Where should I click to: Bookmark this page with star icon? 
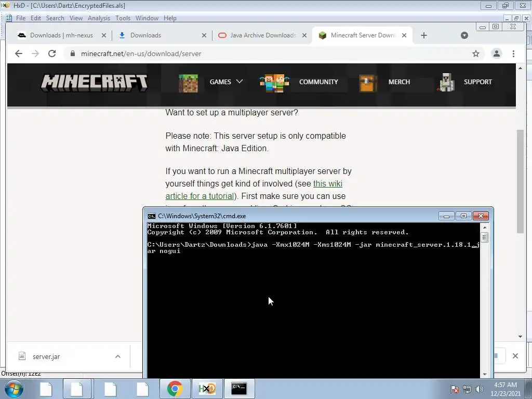476,54
